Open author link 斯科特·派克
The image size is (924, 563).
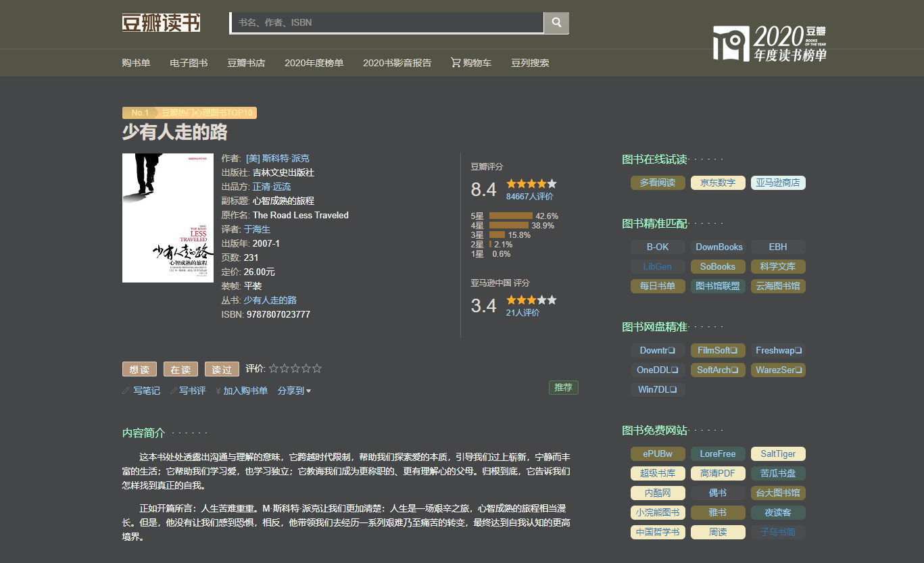pos(278,158)
